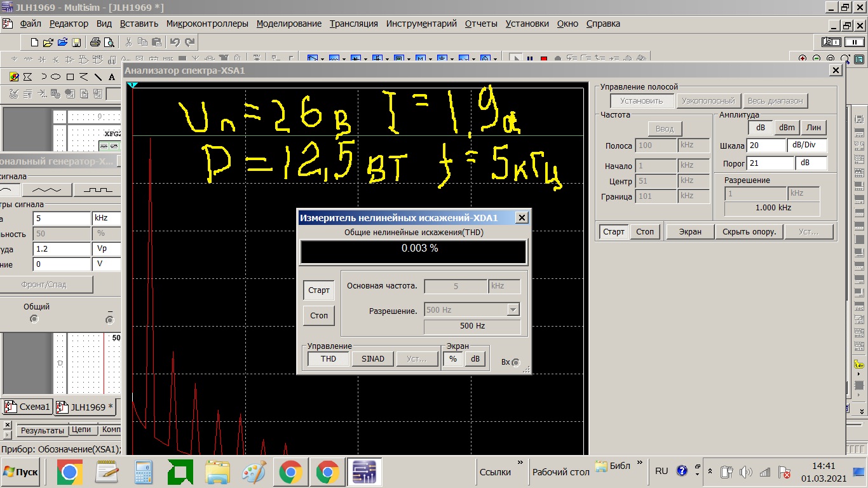Show distortion result in percent
This screenshot has height=488, width=868.
tap(453, 358)
